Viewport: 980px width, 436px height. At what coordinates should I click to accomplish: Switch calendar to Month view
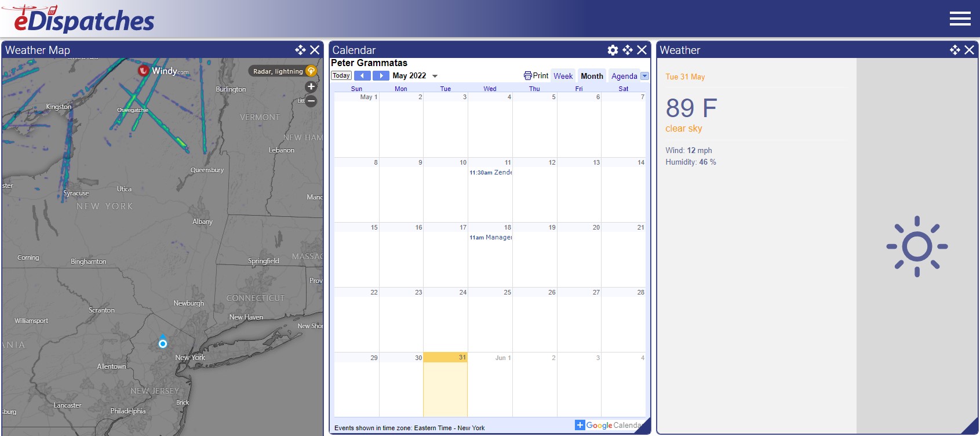click(x=592, y=76)
